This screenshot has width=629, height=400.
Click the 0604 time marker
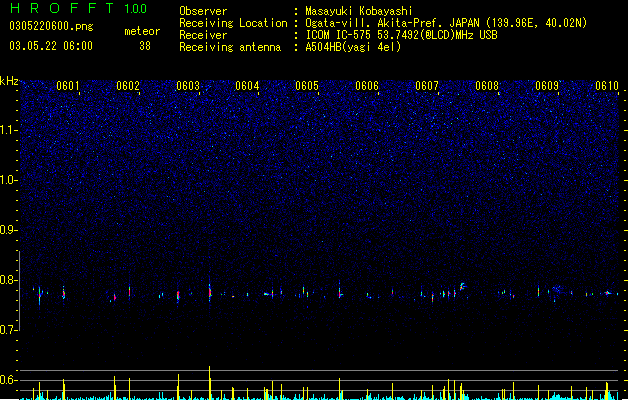tap(248, 86)
